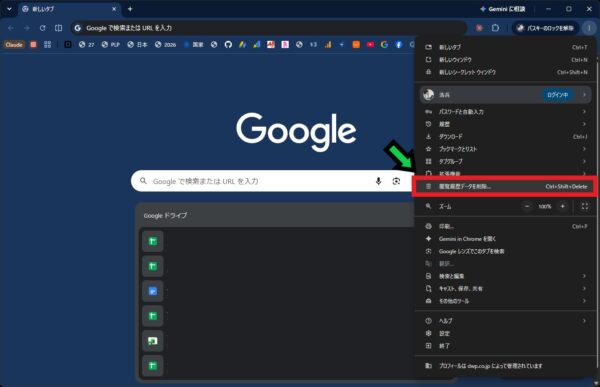Open the Slides file in Drive list
600x387 pixels.
153,341
